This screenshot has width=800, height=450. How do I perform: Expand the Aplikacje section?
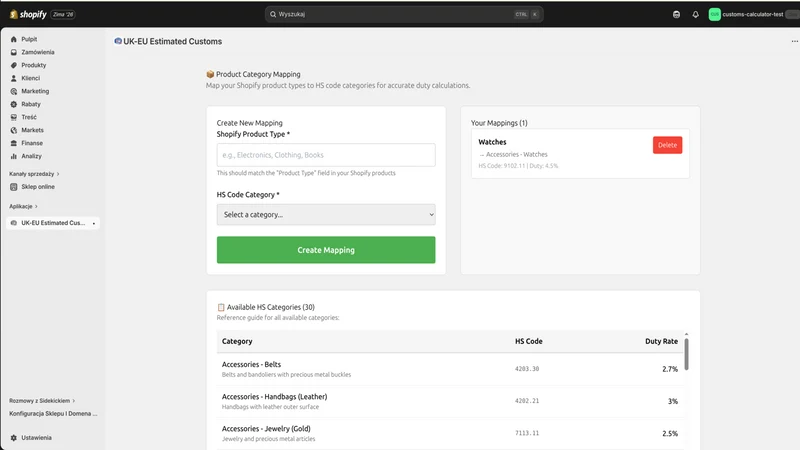[x=23, y=207]
